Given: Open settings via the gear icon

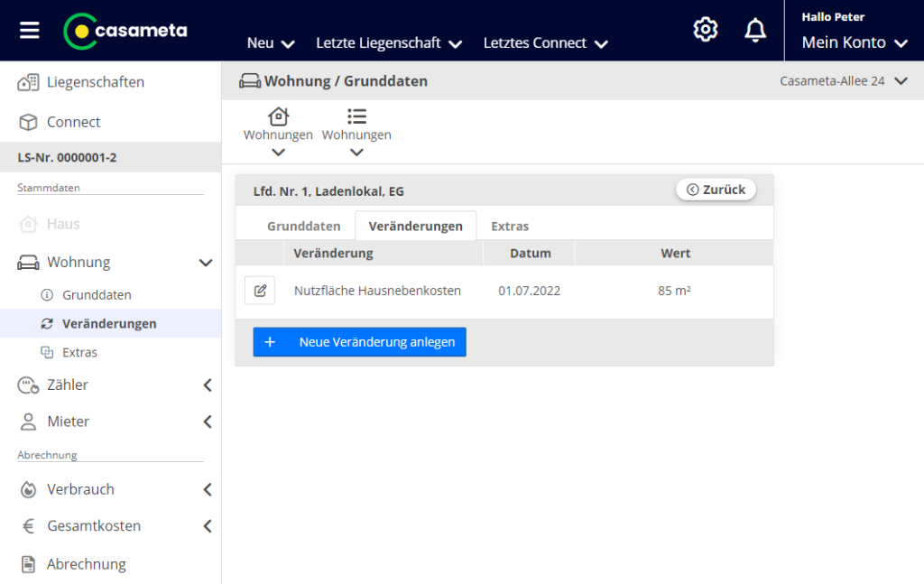Looking at the screenshot, I should pyautogui.click(x=706, y=30).
